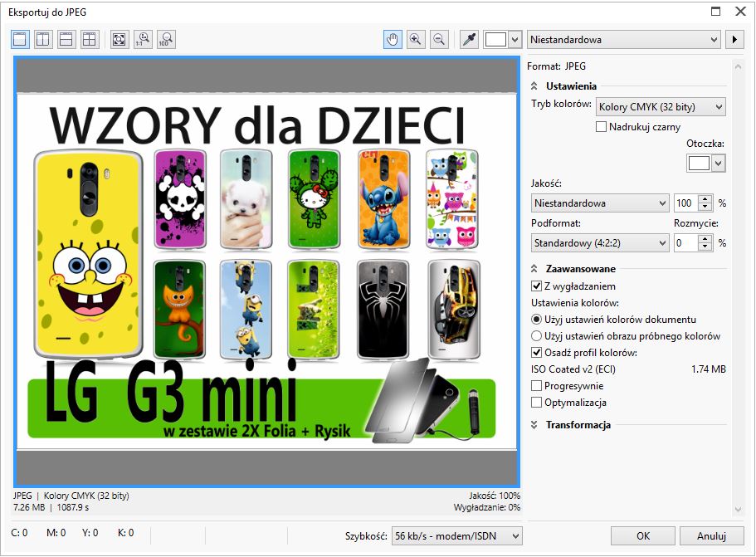Expand the Transformacja section
This screenshot has width=756, height=557.
tap(578, 425)
